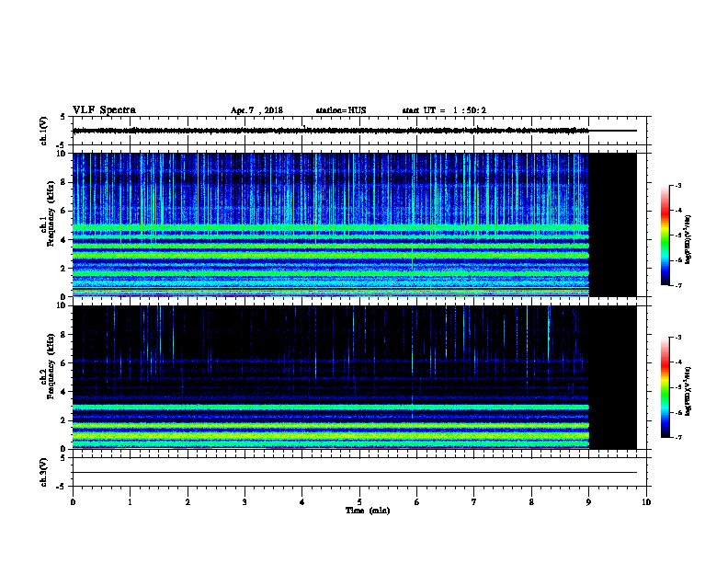This screenshot has width=728, height=563.
Task: Click the "-7" label on ch.2 color bar
Action: (x=677, y=437)
